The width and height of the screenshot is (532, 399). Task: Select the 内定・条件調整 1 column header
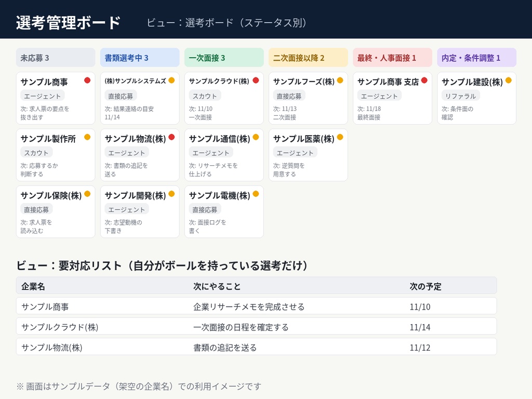[477, 58]
